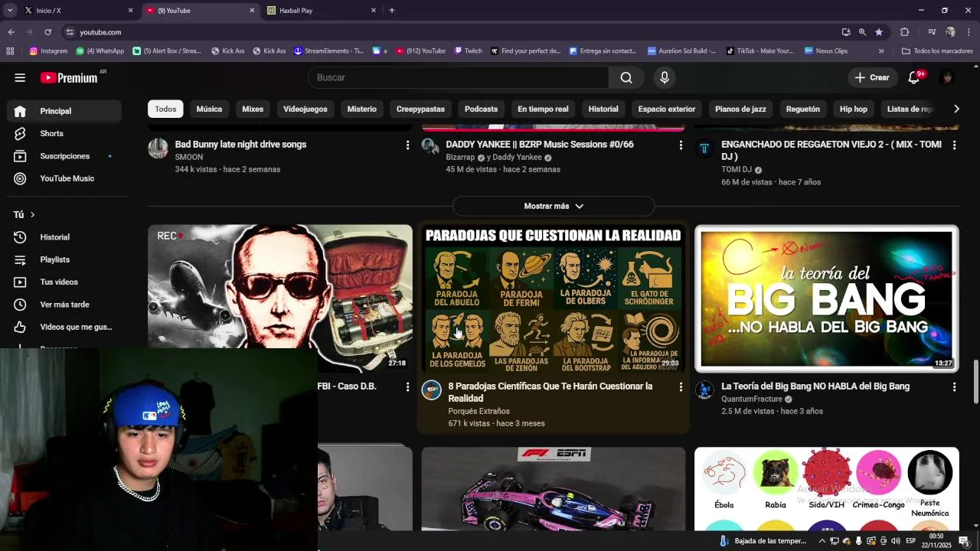Image resolution: width=980 pixels, height=551 pixels.
Task: Click the YouTube Premium logo
Action: pos(70,77)
